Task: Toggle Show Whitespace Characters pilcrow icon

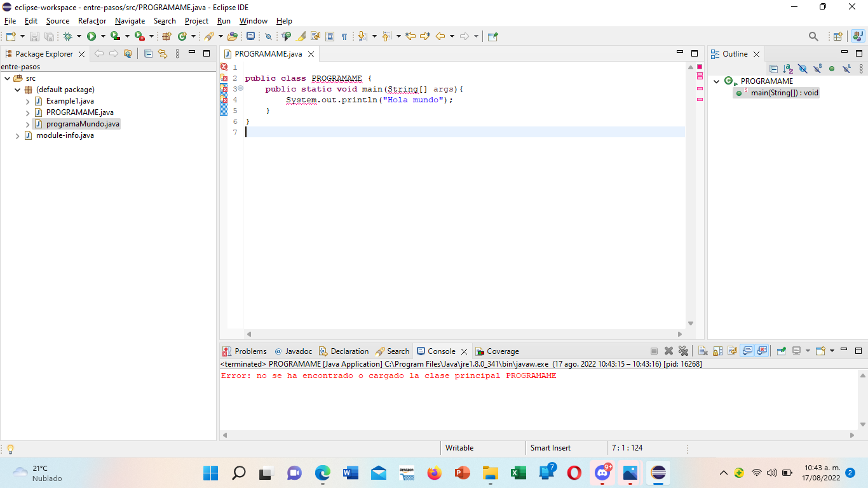Action: click(344, 36)
